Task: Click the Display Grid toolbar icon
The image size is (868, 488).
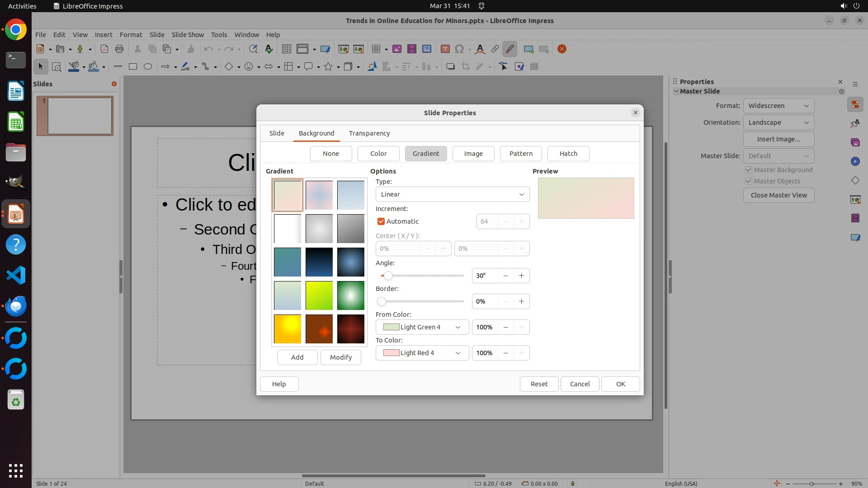Action: click(286, 49)
